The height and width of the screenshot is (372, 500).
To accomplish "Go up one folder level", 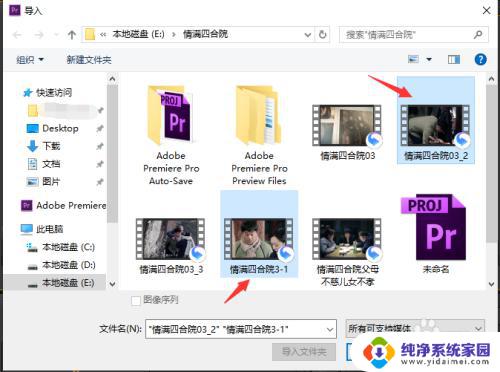I will pyautogui.click(x=72, y=35).
